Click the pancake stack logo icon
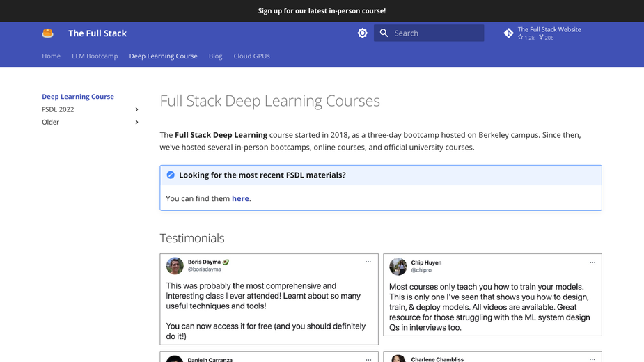This screenshot has height=362, width=644. pos(47,33)
